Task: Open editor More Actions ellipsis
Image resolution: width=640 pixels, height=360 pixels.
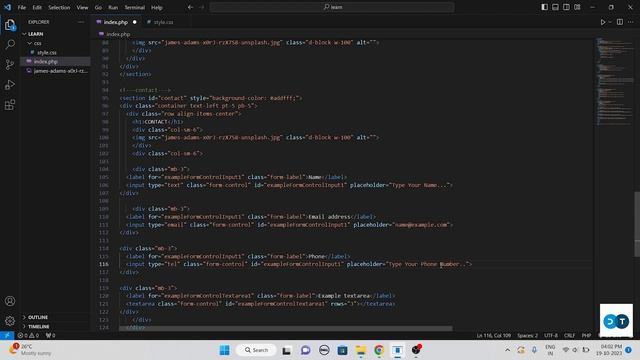Action: 631,22
